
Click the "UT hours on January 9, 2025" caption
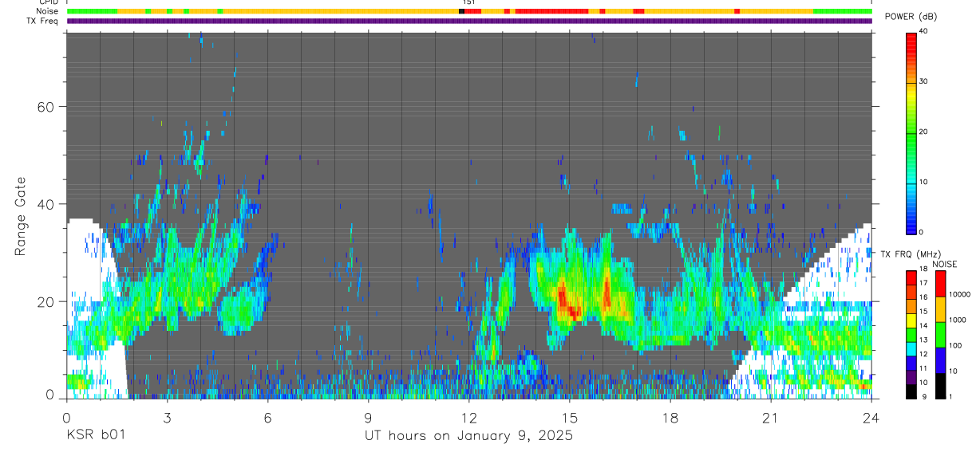[x=468, y=436]
